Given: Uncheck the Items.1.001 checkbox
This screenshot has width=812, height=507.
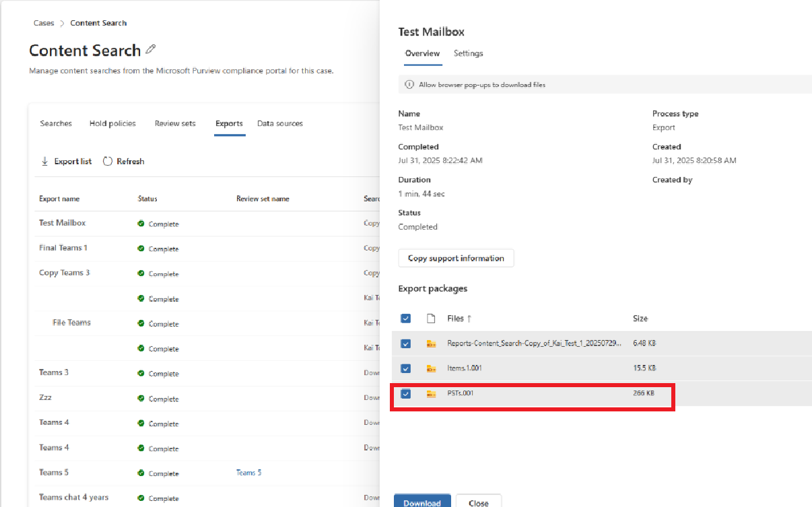Looking at the screenshot, I should 405,368.
